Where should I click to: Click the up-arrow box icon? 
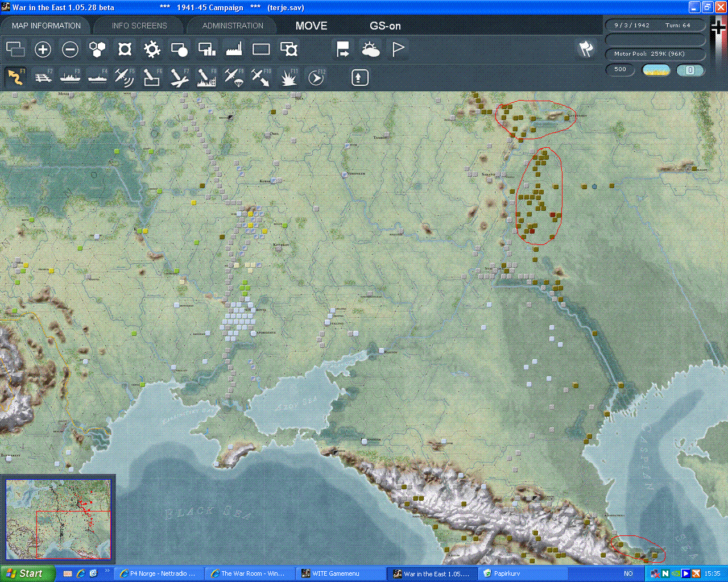[359, 77]
